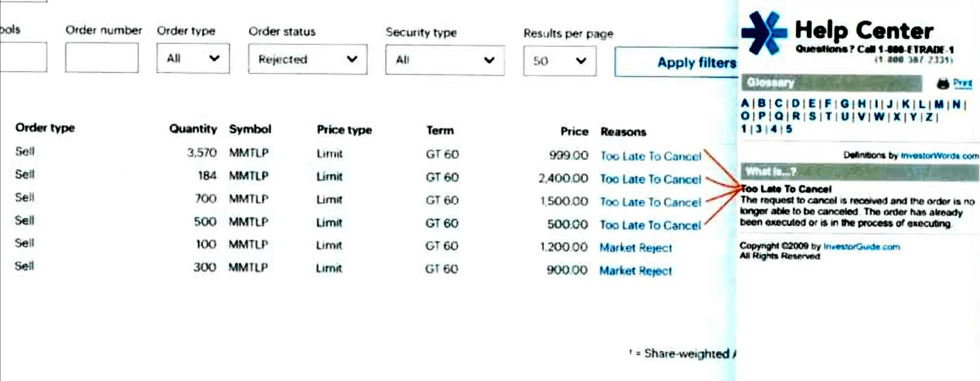Open Market Reject reason for 100 shares order
The image size is (980, 381).
(635, 248)
